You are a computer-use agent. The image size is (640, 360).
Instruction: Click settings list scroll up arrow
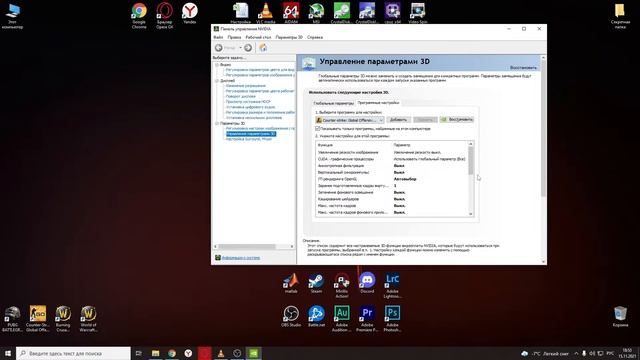click(x=471, y=144)
